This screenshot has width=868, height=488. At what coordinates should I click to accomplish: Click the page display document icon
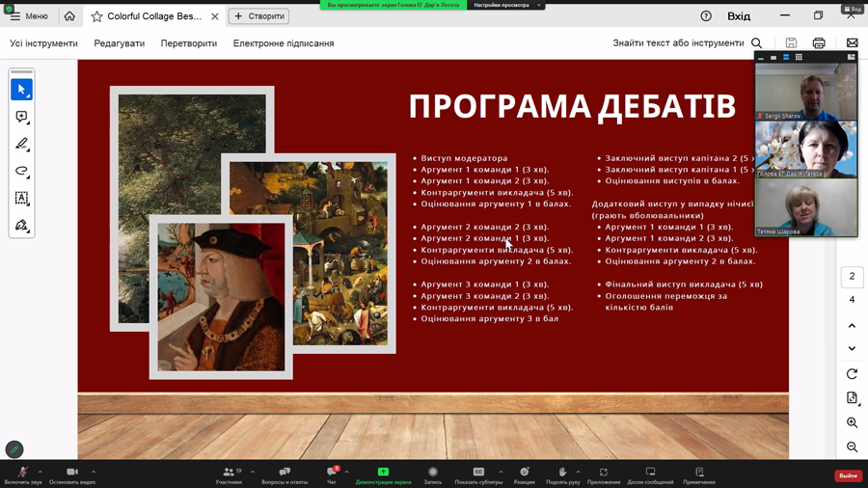[852, 397]
